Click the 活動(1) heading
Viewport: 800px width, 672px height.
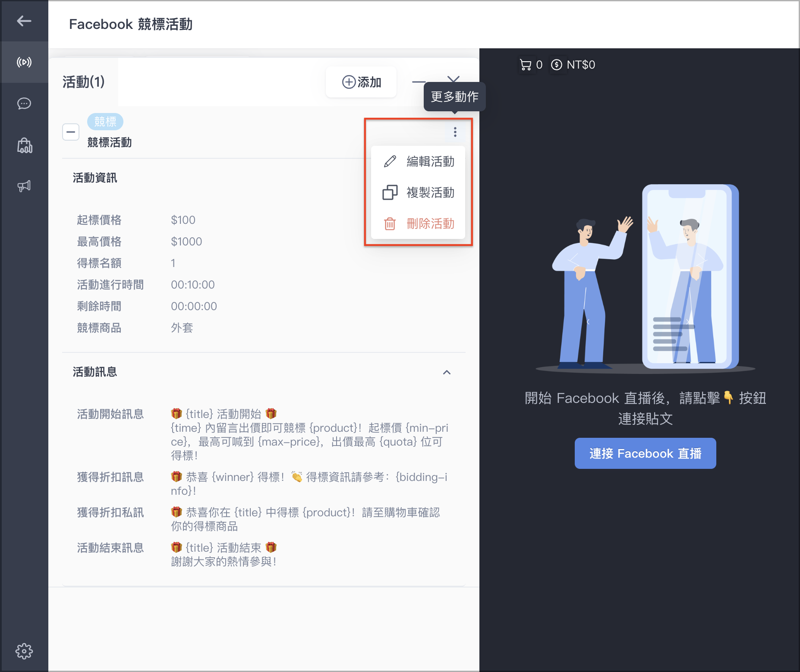[x=84, y=82]
